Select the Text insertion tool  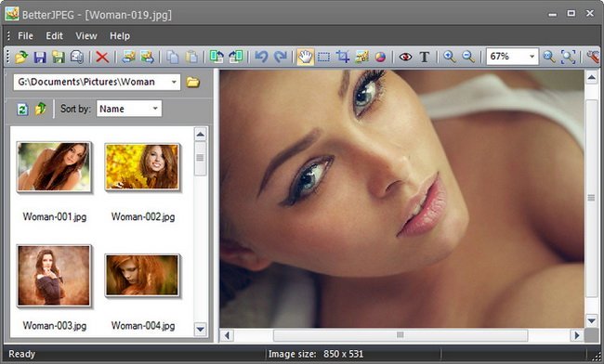(x=424, y=57)
